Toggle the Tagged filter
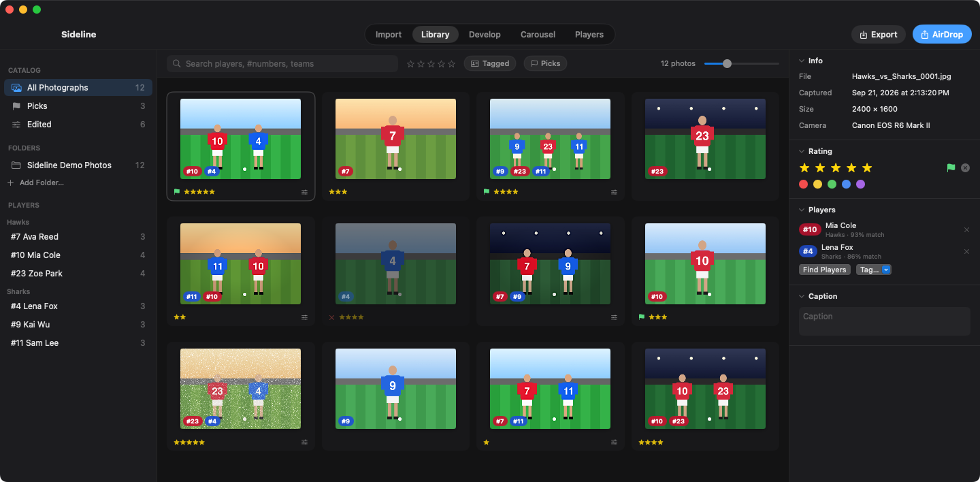Image resolution: width=980 pixels, height=482 pixels. [x=490, y=63]
